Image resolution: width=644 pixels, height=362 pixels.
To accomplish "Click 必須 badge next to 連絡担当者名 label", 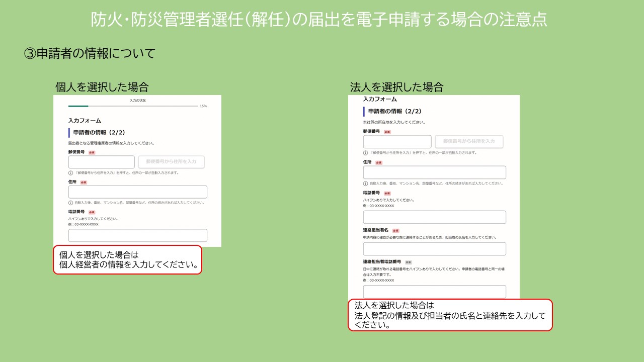I will point(395,231).
